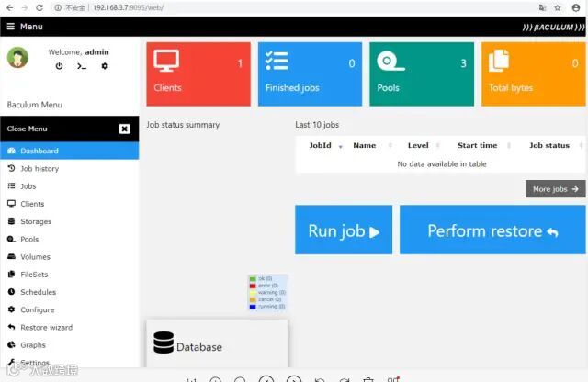
Task: Click the Clients monitor icon on red card
Action: point(166,61)
